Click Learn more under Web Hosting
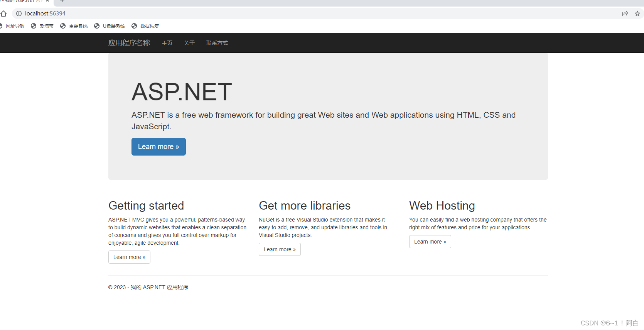Image resolution: width=644 pixels, height=330 pixels. pyautogui.click(x=430, y=242)
